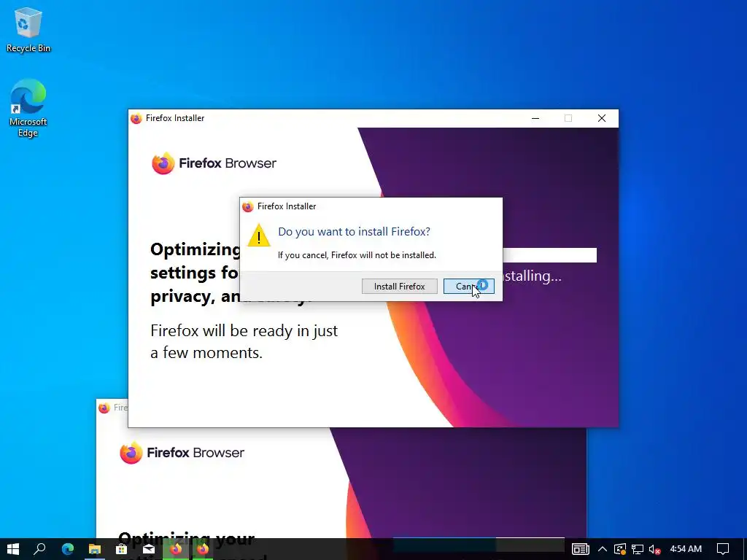Image resolution: width=747 pixels, height=560 pixels.
Task: Click the muted volume tray icon
Action: (x=654, y=550)
